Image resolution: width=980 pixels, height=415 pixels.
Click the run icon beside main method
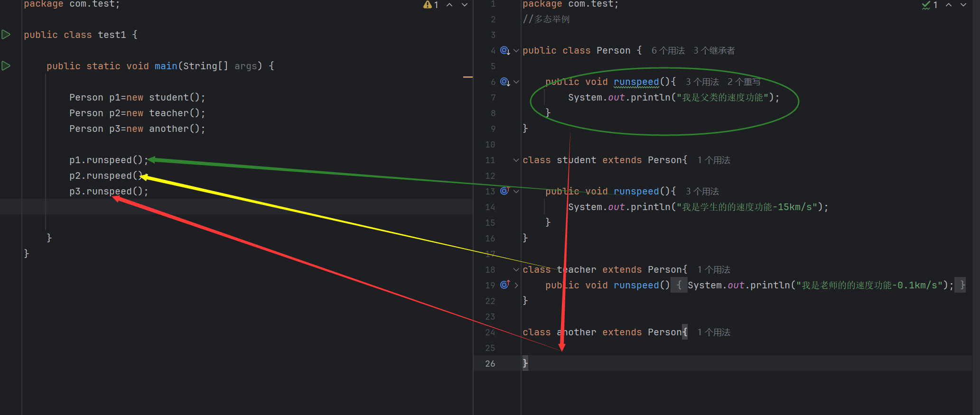(x=6, y=66)
